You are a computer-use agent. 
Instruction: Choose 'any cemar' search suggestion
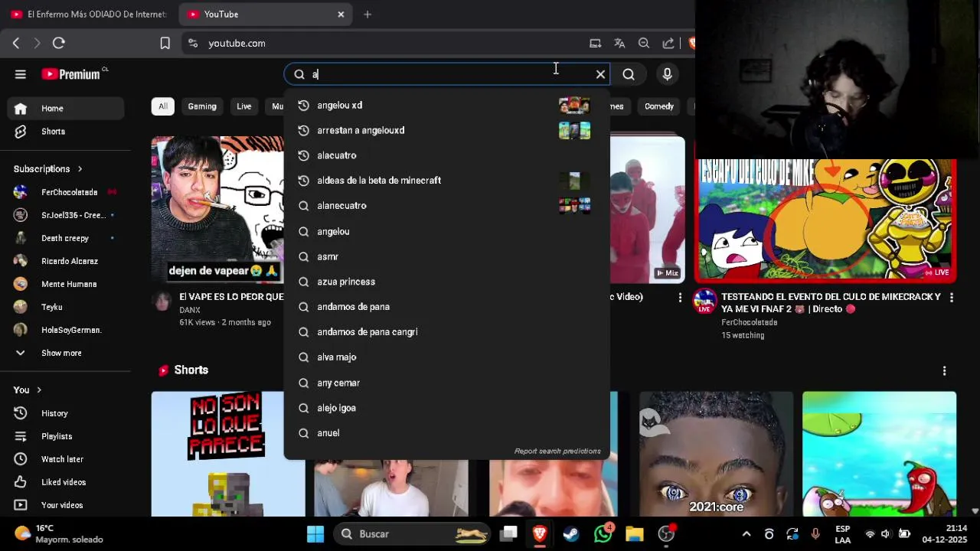pos(447,383)
